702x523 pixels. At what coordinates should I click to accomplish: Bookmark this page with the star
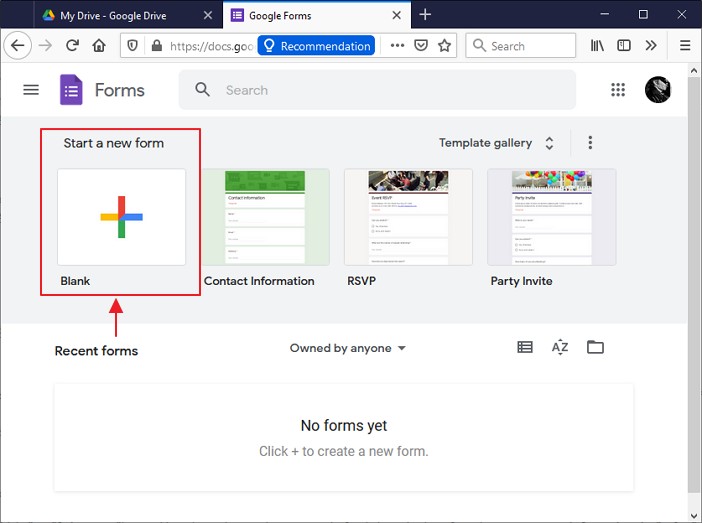(445, 45)
